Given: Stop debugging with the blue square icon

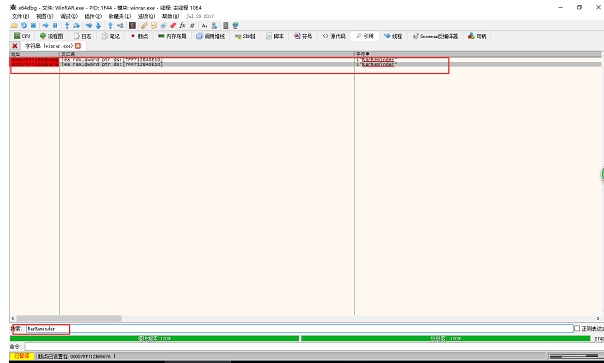Looking at the screenshot, I should click(34, 25).
